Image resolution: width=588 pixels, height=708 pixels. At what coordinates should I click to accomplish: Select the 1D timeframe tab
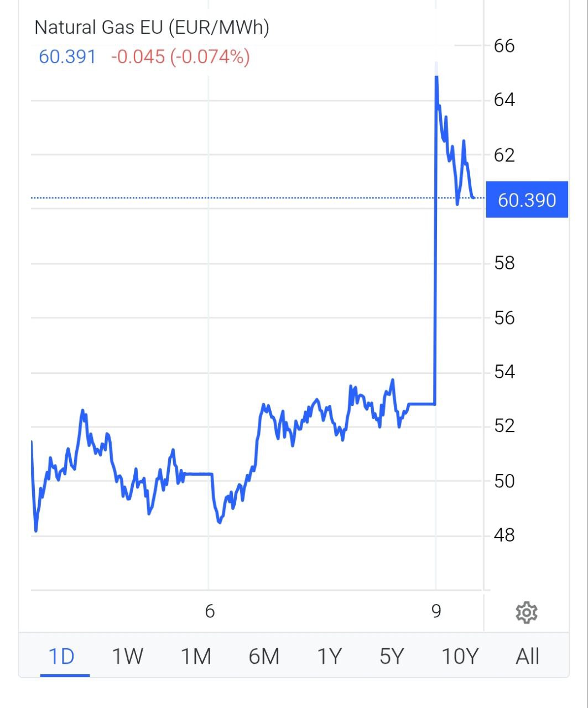(61, 657)
